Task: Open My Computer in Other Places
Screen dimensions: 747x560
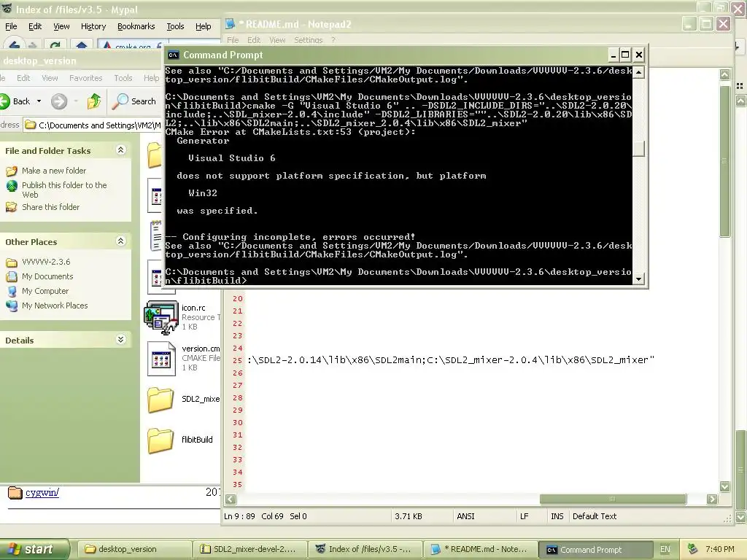Action: pyautogui.click(x=44, y=291)
